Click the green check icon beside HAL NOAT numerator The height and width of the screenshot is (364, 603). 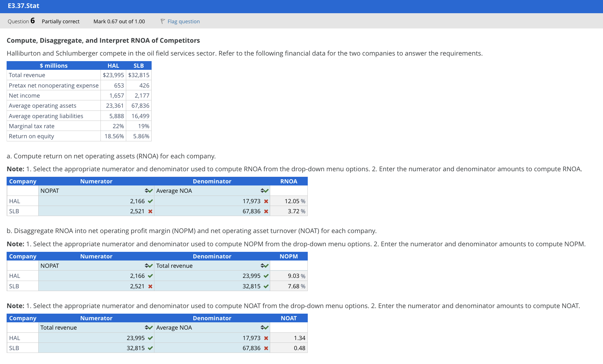(x=150, y=338)
